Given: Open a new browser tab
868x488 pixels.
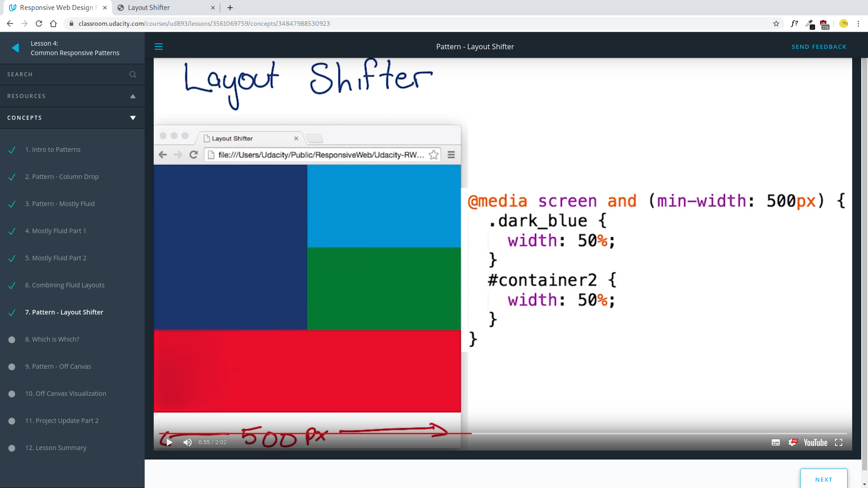Looking at the screenshot, I should 230,8.
